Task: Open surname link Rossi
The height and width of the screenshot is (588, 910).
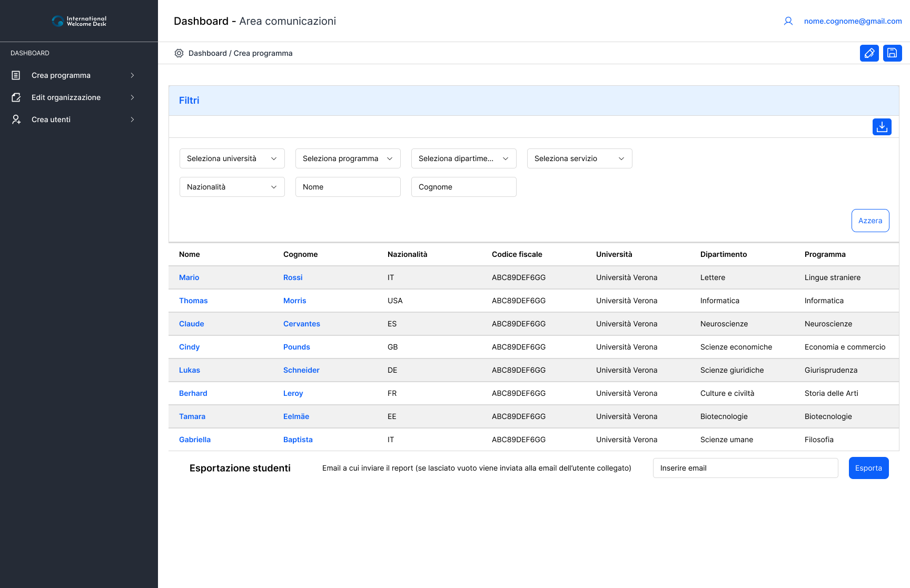Action: point(293,277)
